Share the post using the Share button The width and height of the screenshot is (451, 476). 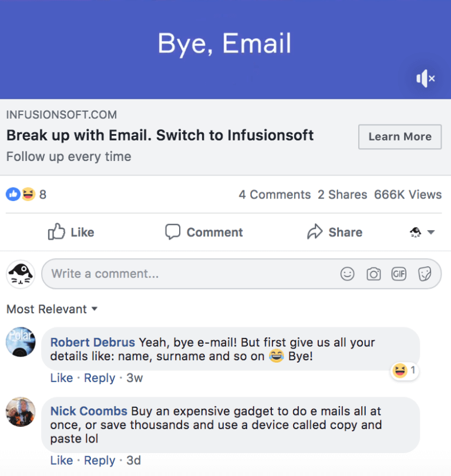[335, 232]
